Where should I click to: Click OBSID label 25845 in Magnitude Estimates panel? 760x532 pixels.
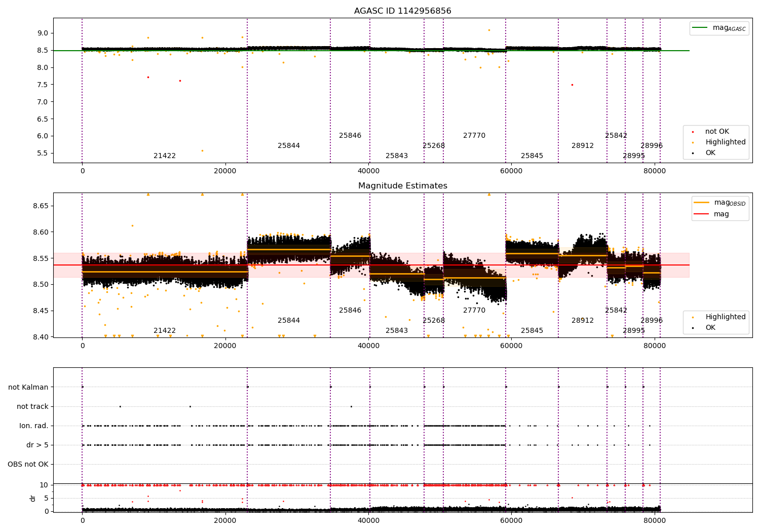coord(532,331)
